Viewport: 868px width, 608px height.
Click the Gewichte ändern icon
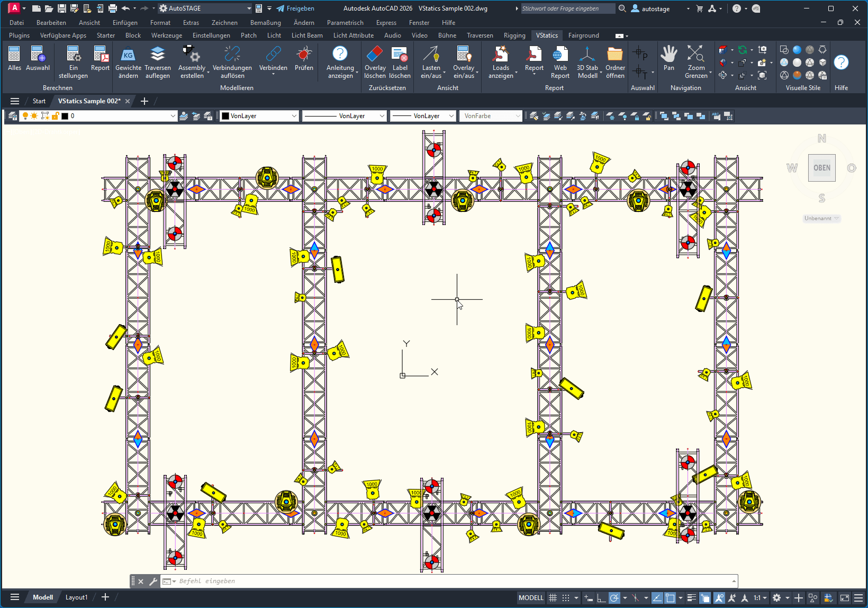[128, 54]
